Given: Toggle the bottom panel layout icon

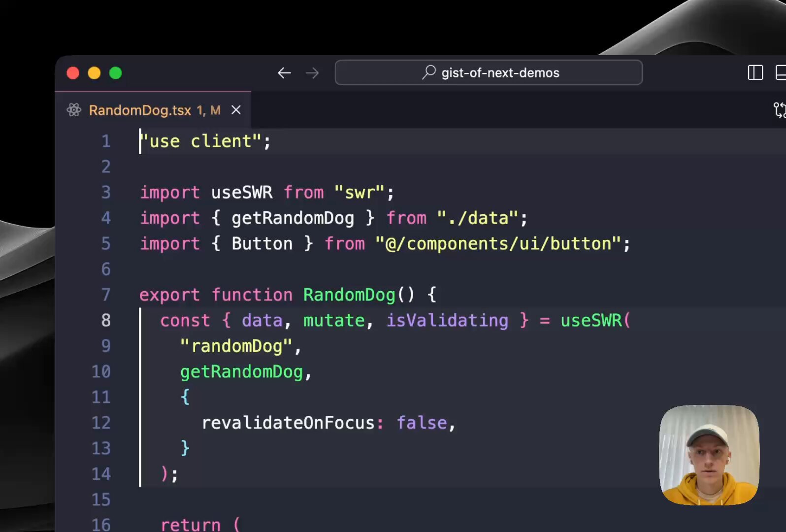Looking at the screenshot, I should 781,72.
